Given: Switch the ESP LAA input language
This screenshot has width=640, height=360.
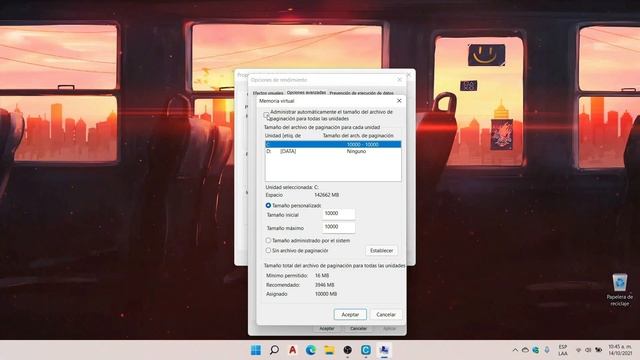Looking at the screenshot, I should (x=563, y=350).
